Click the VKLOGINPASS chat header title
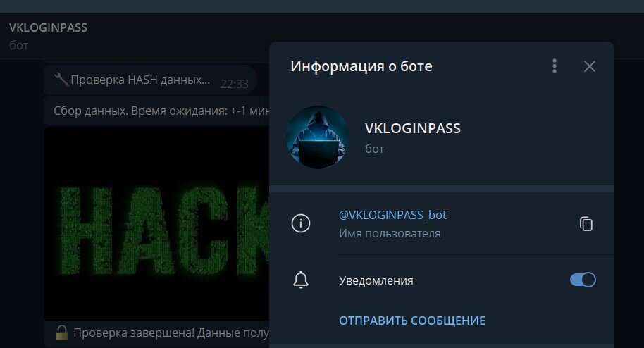Screen dimensions: 644x348 (x=48, y=27)
